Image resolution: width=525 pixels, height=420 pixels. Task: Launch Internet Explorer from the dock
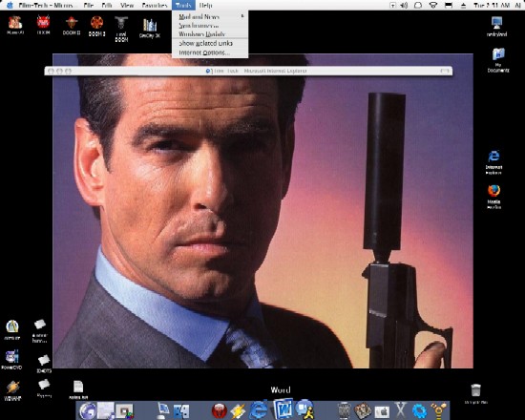click(259, 409)
